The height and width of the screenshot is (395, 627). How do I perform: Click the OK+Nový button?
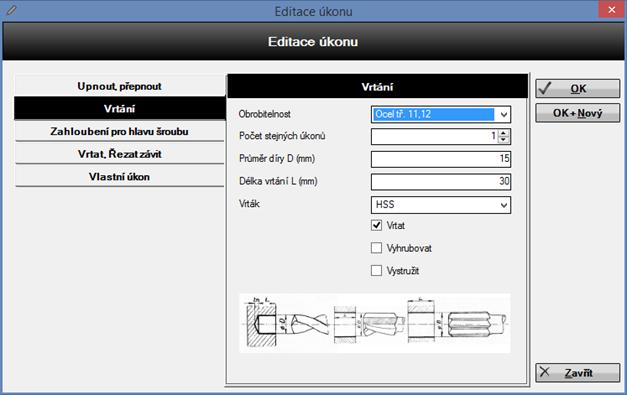click(578, 113)
